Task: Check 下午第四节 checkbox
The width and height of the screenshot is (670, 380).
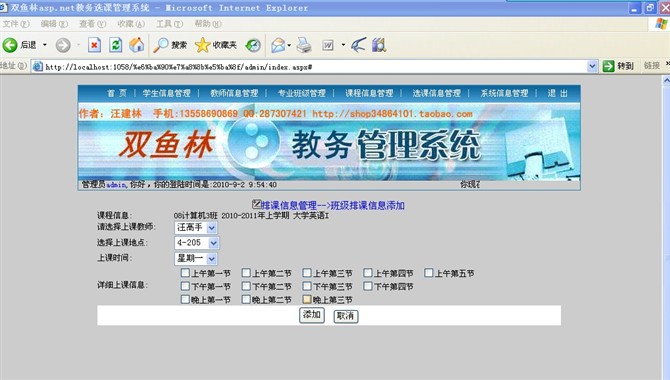Action: click(368, 286)
